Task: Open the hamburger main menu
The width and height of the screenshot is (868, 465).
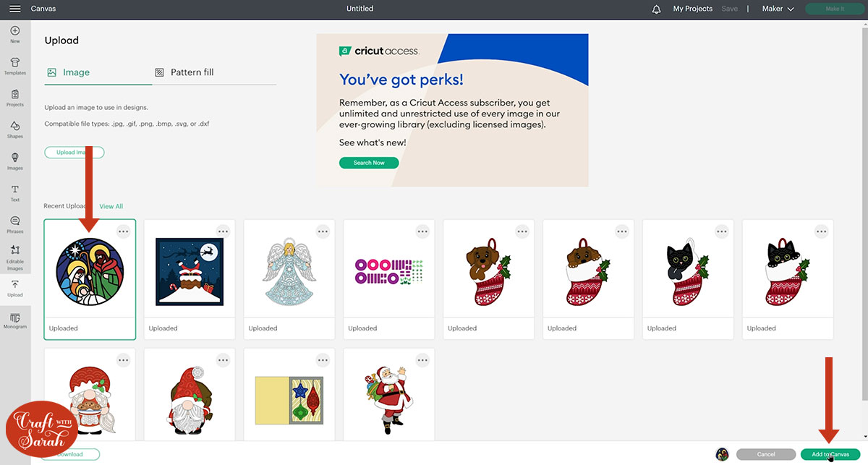Action: point(14,9)
